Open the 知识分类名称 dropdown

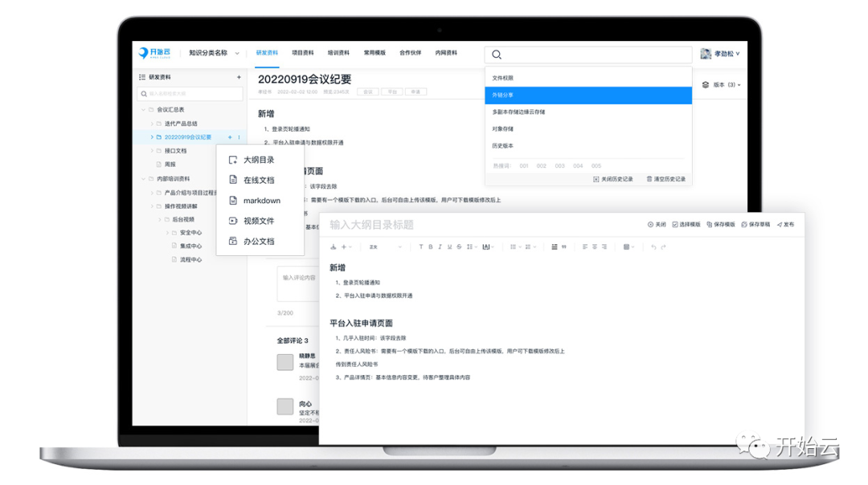click(213, 53)
